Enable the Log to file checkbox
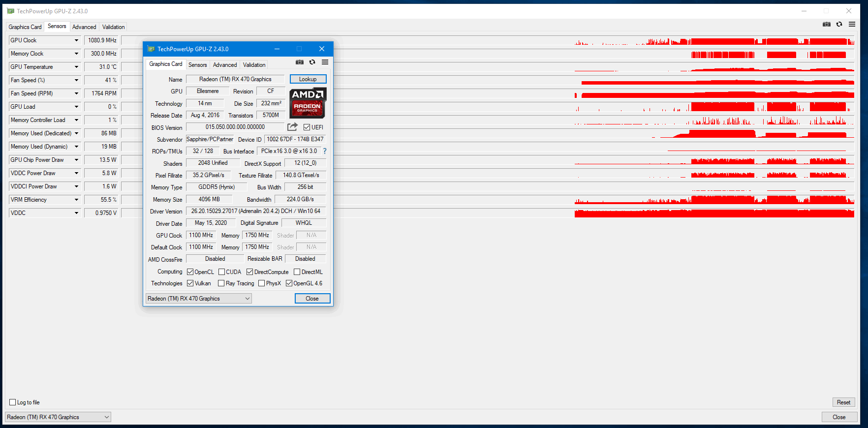Viewport: 868px width, 428px height. [13, 402]
